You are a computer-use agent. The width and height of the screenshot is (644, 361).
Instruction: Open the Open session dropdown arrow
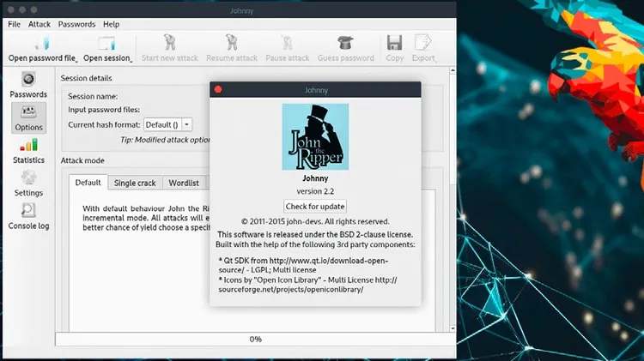(133, 59)
